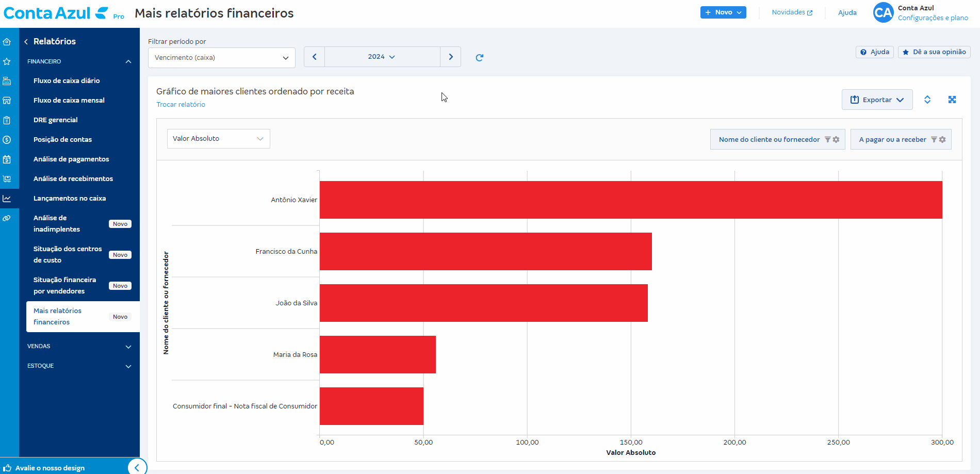Expand chart to fullscreen
Viewport: 980px width, 474px height.
point(952,100)
